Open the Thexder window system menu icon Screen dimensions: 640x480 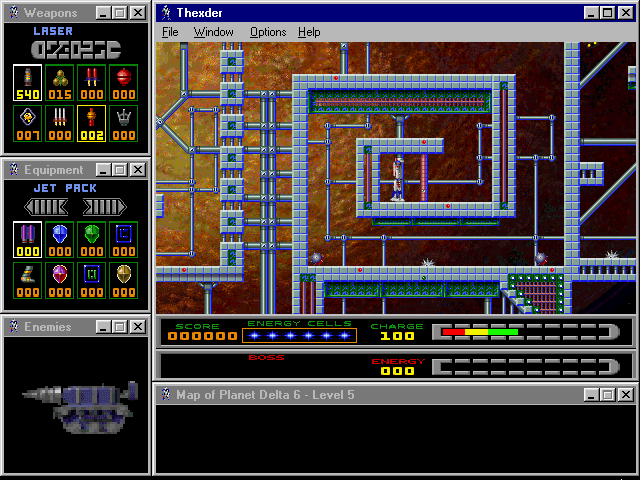tap(166, 13)
